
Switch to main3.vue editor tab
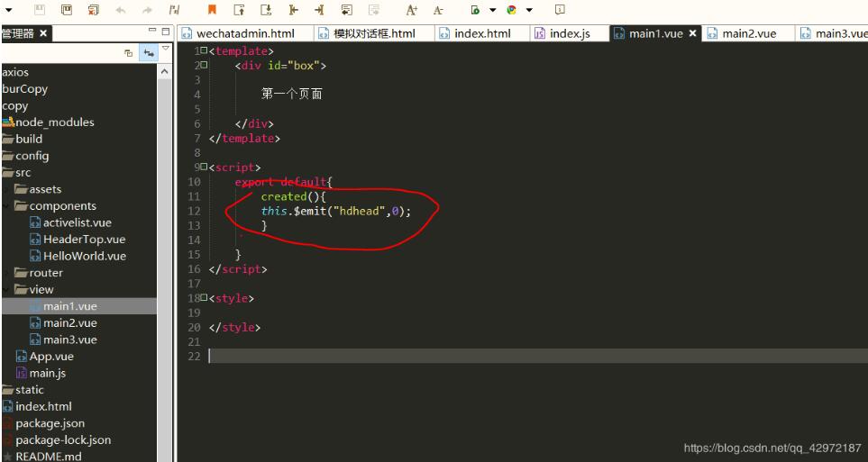[x=833, y=33]
